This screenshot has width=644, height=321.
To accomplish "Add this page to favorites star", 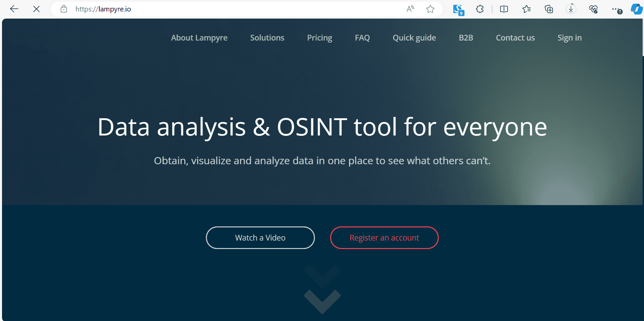I will pyautogui.click(x=430, y=9).
